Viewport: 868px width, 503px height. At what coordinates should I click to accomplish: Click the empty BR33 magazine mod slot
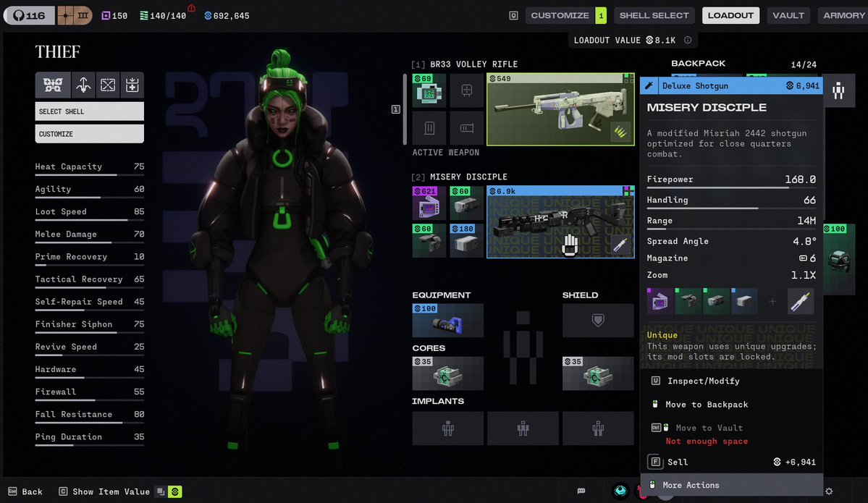[x=429, y=128]
